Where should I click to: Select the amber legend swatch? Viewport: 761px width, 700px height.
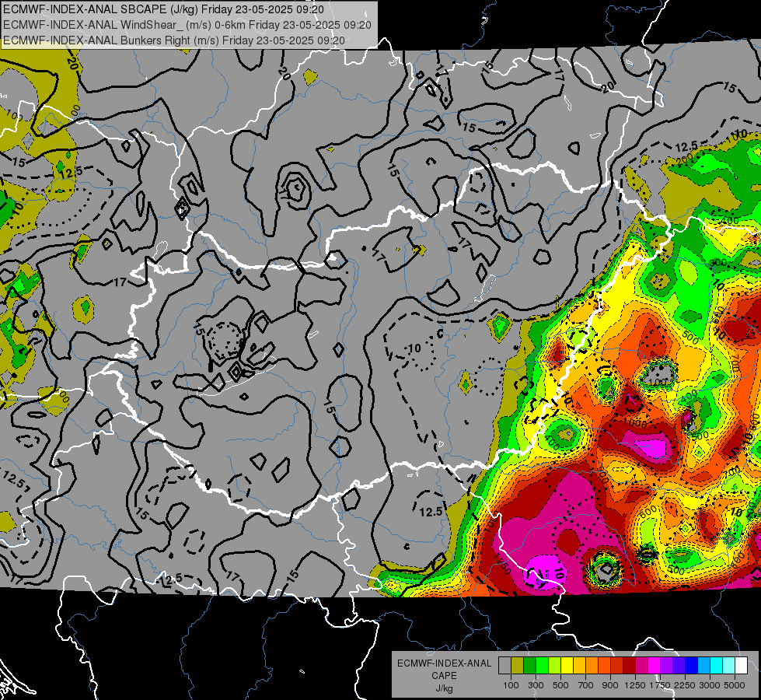(x=579, y=666)
